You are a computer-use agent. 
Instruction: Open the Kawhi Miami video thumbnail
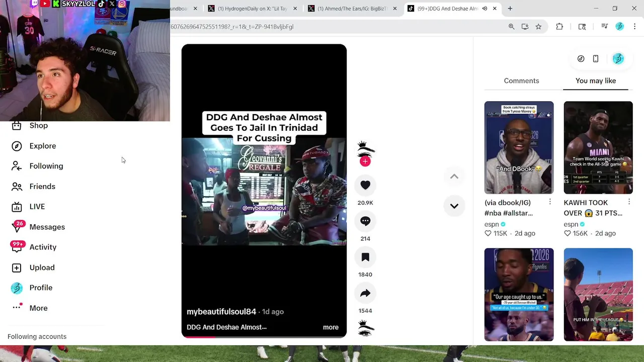tap(598, 147)
